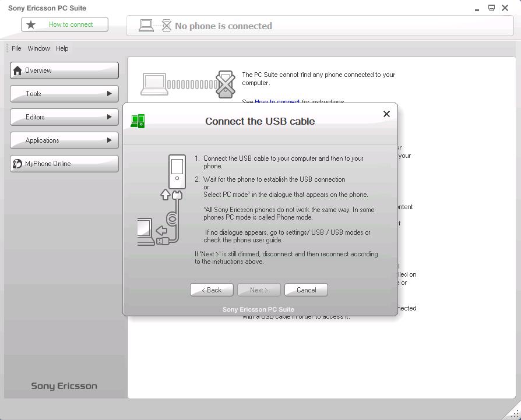Click the green computer-phone icon in dialog header
The width and height of the screenshot is (521, 420).
[x=138, y=121]
